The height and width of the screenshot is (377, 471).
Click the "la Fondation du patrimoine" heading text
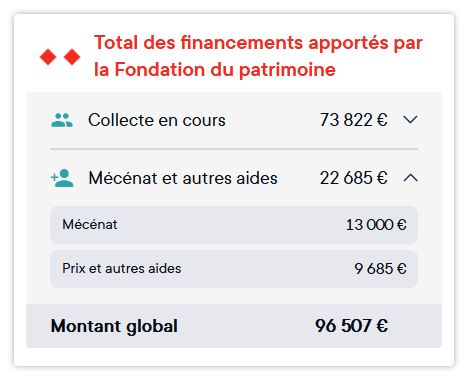point(215,70)
